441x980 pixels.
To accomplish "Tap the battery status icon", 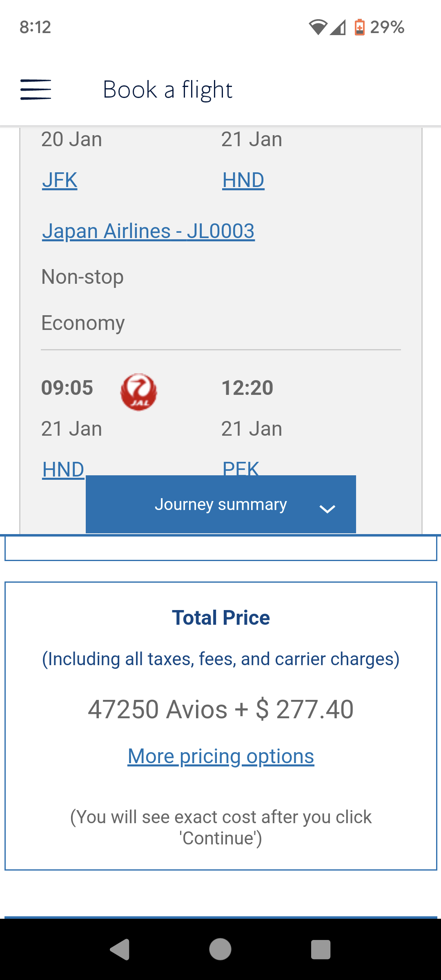I will (x=359, y=27).
